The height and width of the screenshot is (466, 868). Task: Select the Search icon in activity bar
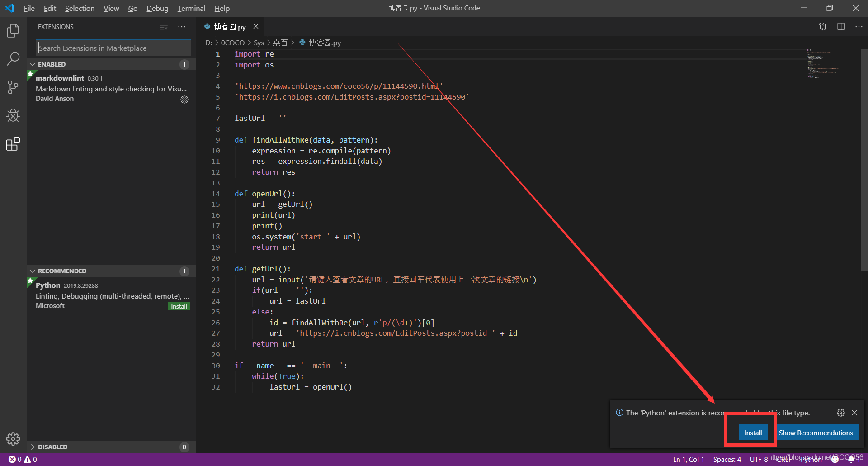pos(13,58)
